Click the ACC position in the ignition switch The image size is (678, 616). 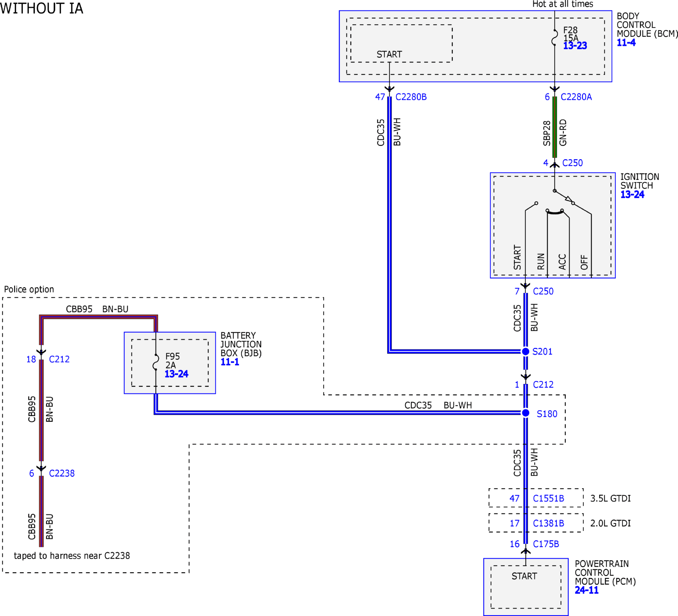click(x=562, y=262)
